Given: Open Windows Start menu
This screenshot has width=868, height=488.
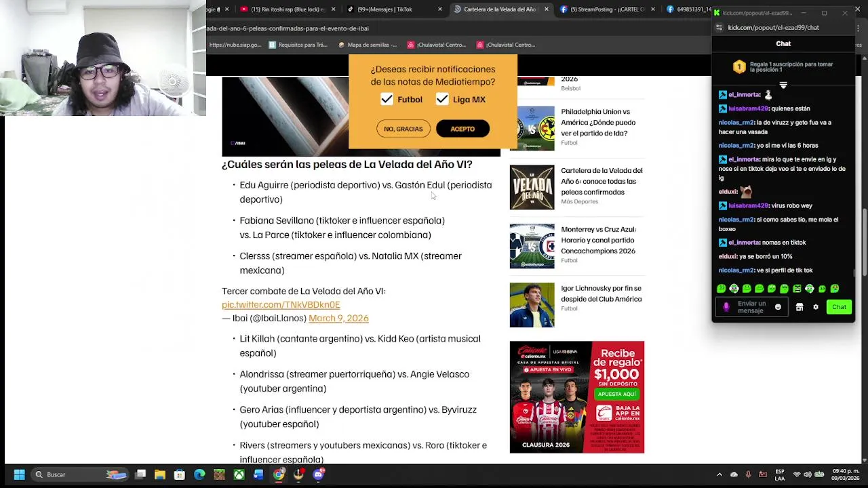Looking at the screenshot, I should pos(19,474).
